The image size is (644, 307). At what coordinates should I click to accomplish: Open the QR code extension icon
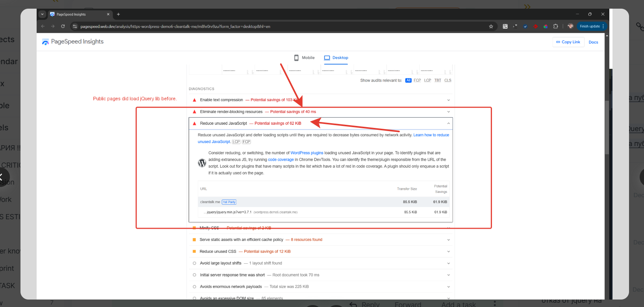[505, 26]
